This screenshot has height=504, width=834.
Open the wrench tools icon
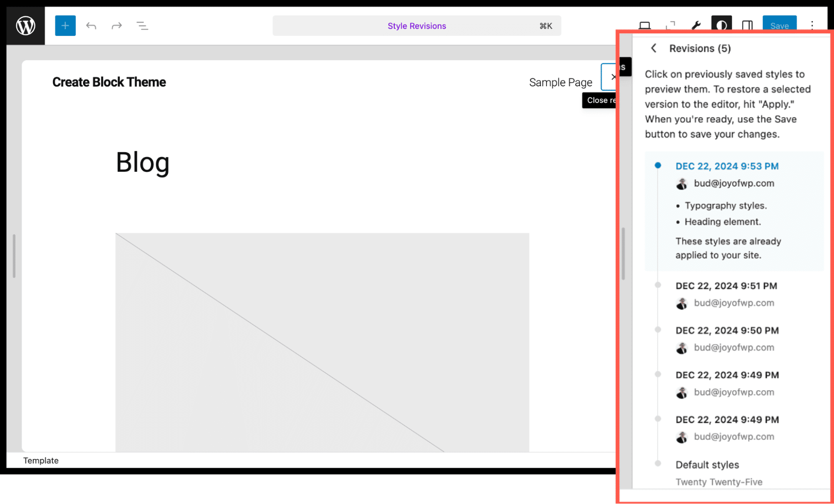[x=696, y=25]
